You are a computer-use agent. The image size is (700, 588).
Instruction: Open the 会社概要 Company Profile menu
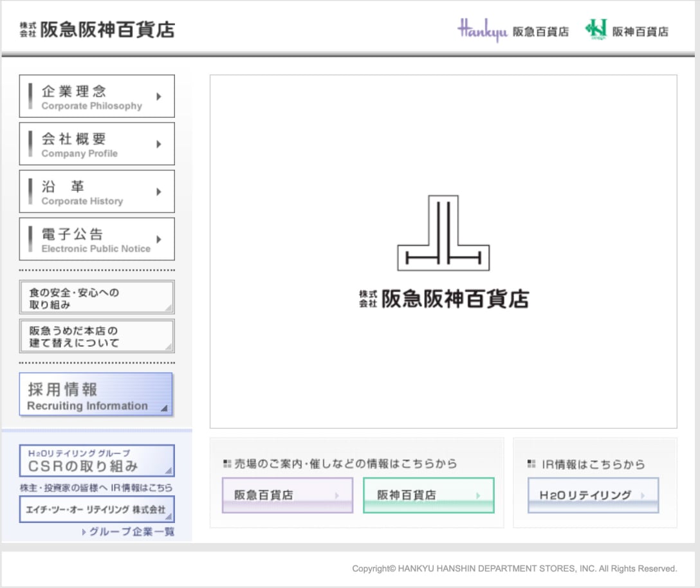coord(97,143)
